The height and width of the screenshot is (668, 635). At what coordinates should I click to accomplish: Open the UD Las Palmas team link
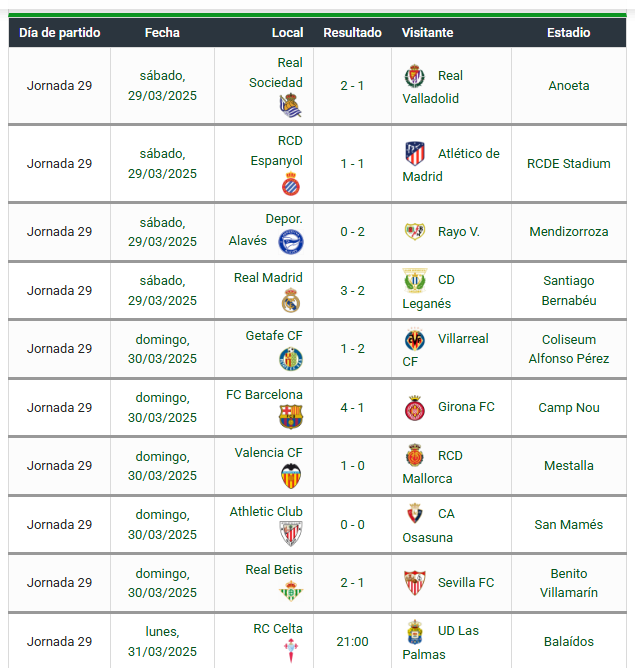point(441,642)
